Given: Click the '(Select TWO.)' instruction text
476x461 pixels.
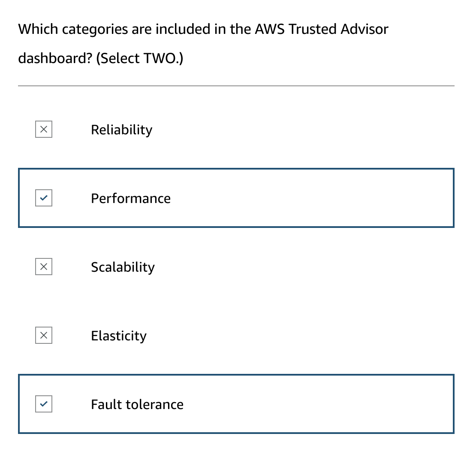Looking at the screenshot, I should point(139,58).
